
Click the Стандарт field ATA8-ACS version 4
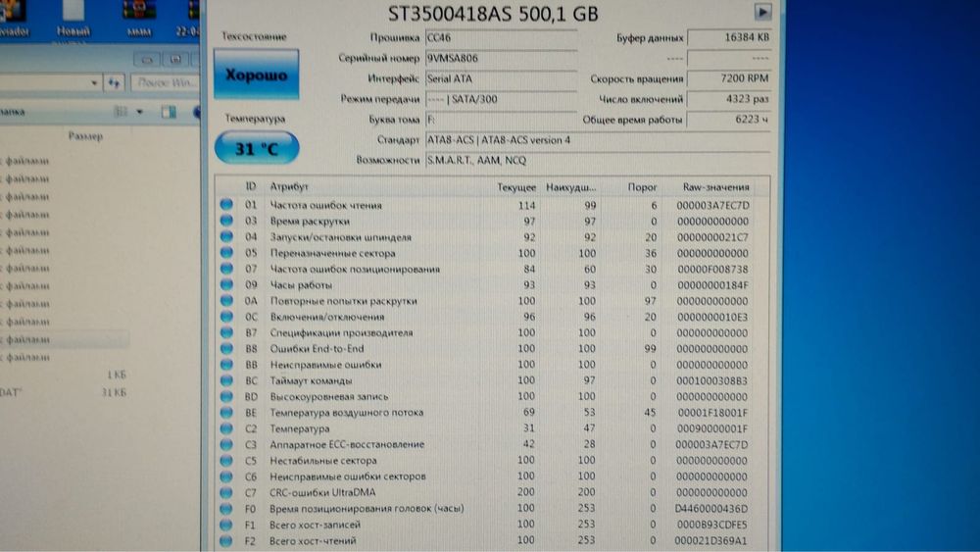[x=598, y=140]
